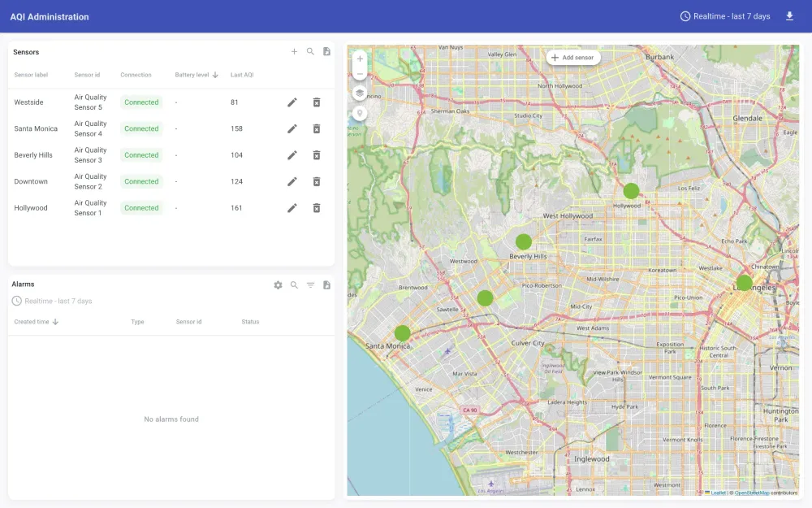Select the Santa Monica sensor label
The width and height of the screenshot is (812, 508).
tap(36, 128)
